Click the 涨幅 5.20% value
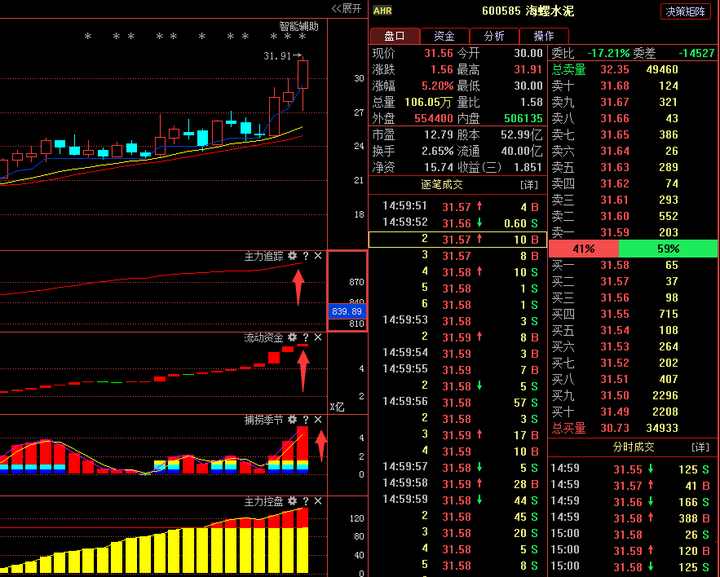 click(x=437, y=86)
